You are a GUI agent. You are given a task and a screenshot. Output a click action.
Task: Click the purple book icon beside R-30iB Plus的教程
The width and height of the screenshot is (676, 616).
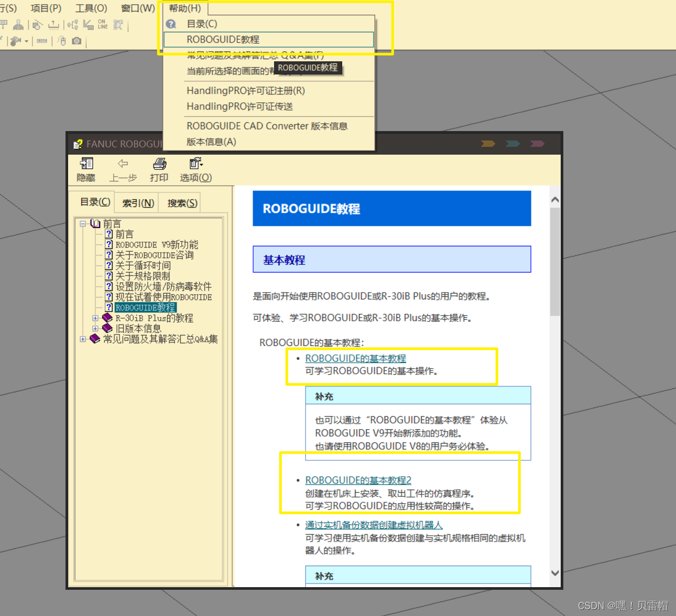[x=107, y=318]
